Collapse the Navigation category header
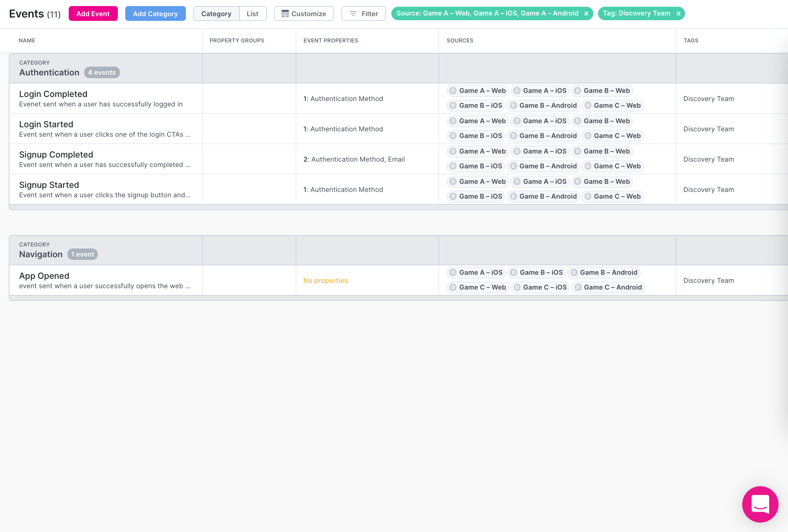This screenshot has height=532, width=788. point(41,254)
